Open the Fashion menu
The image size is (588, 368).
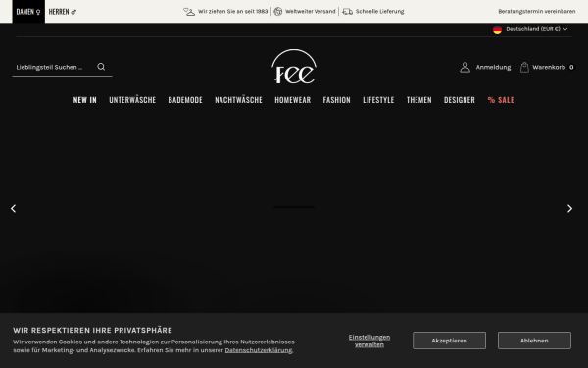(x=337, y=100)
